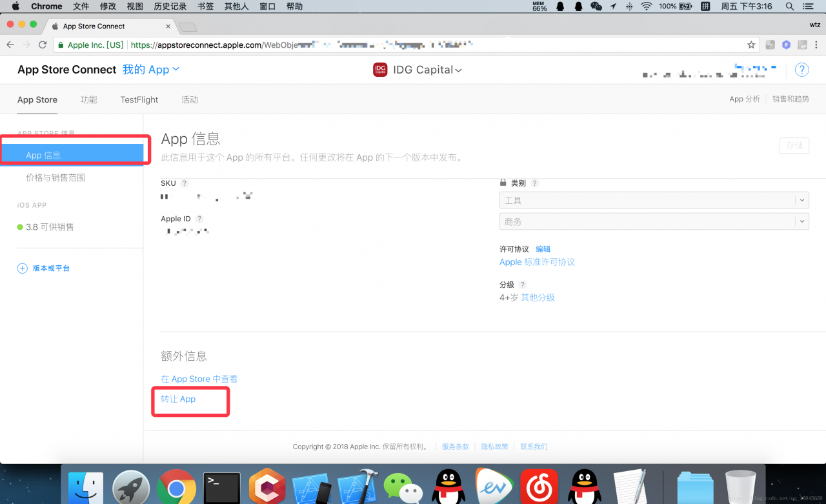826x504 pixels.
Task: Open Apple 标准许可协议 link
Action: click(x=537, y=262)
